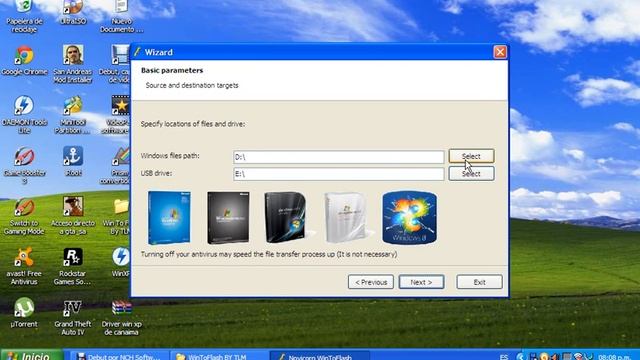Open avast! Free Antivirus icon

pos(24,266)
